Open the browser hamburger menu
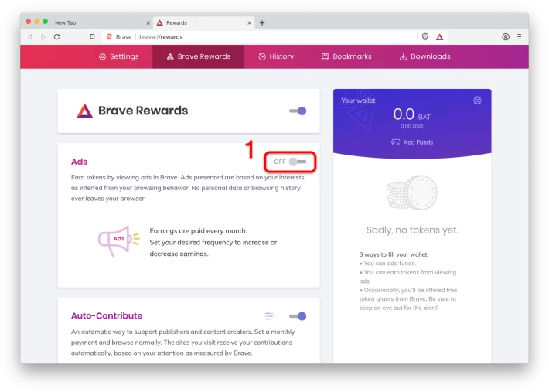The width and height of the screenshot is (549, 392). tap(520, 37)
